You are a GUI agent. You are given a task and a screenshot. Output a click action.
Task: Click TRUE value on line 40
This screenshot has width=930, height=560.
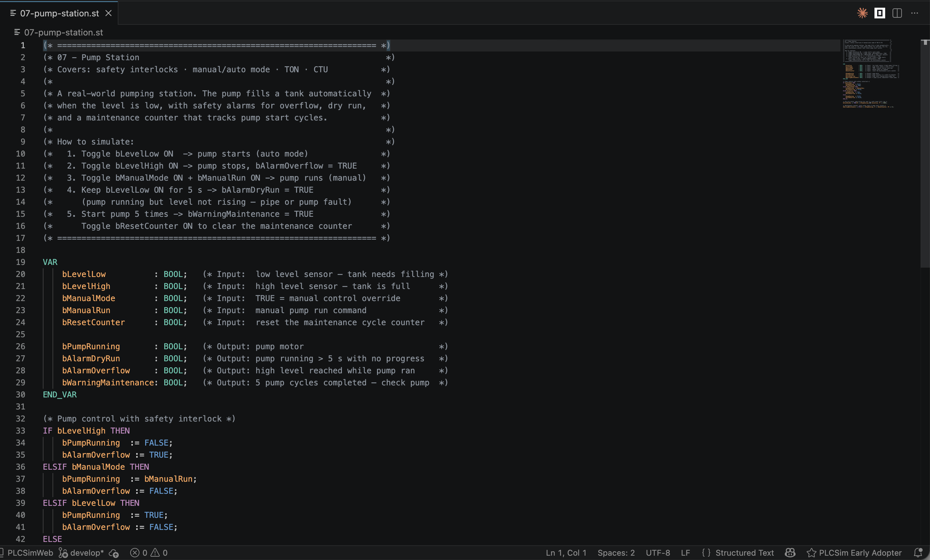pyautogui.click(x=154, y=515)
